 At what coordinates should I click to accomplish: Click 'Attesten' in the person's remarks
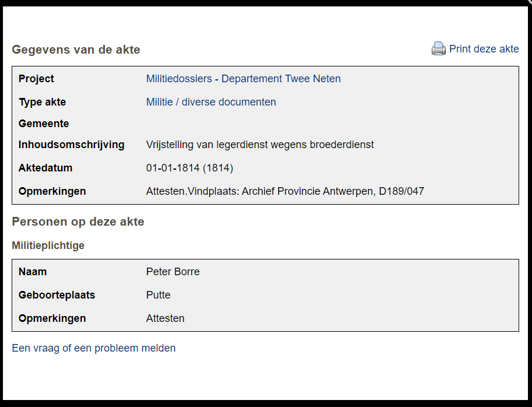click(x=165, y=318)
